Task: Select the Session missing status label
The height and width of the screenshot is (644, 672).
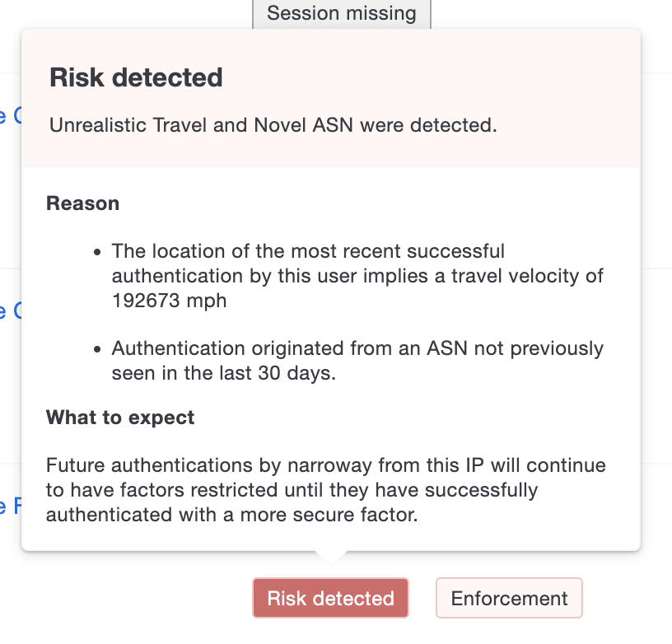Action: coord(340,13)
